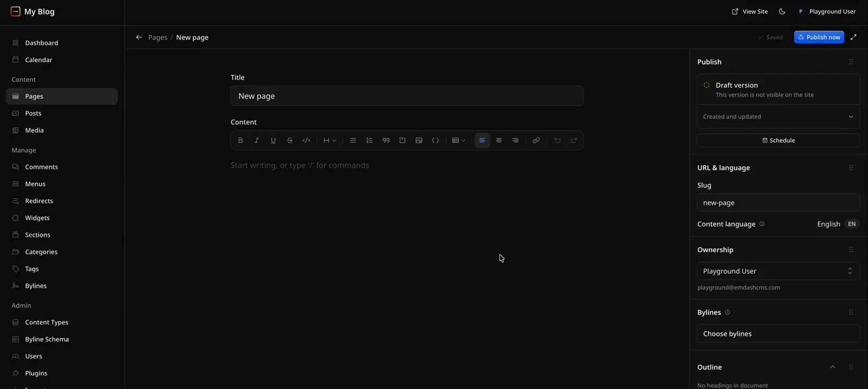Click the Schedule button
The height and width of the screenshot is (389, 868).
coord(778,141)
